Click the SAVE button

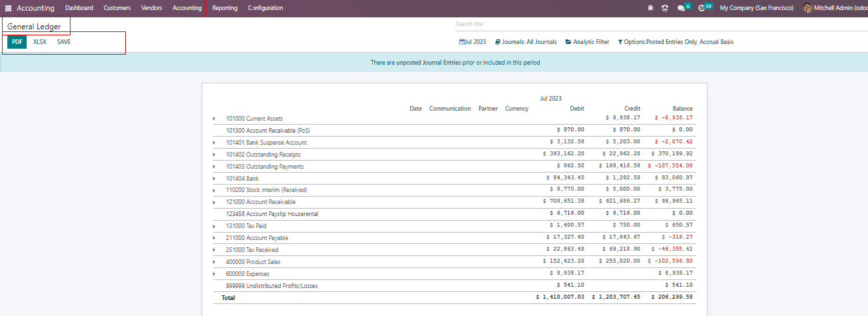[x=64, y=42]
